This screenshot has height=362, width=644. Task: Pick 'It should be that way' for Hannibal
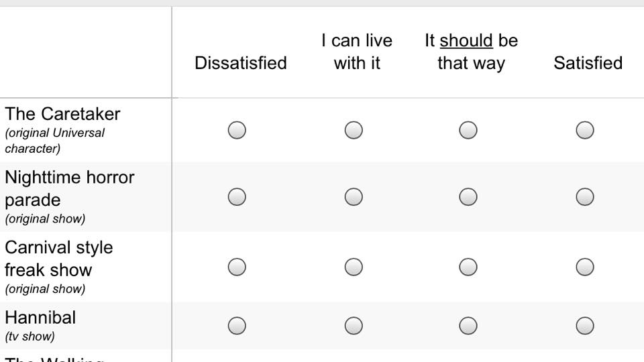pos(468,326)
